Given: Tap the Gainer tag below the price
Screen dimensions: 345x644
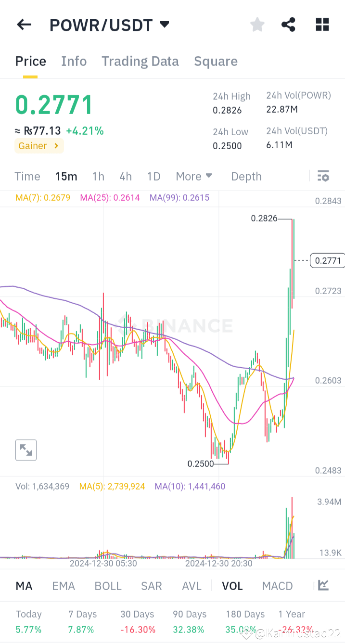Looking at the screenshot, I should (x=38, y=145).
